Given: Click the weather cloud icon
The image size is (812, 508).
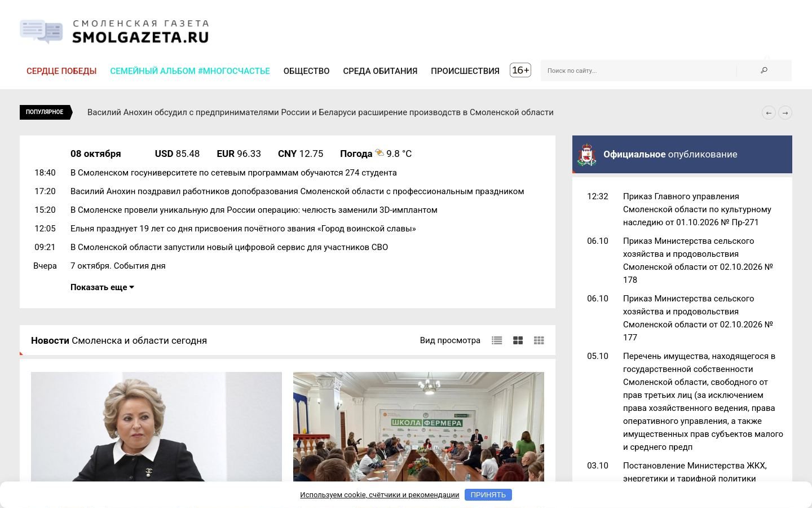Looking at the screenshot, I should click(x=379, y=152).
